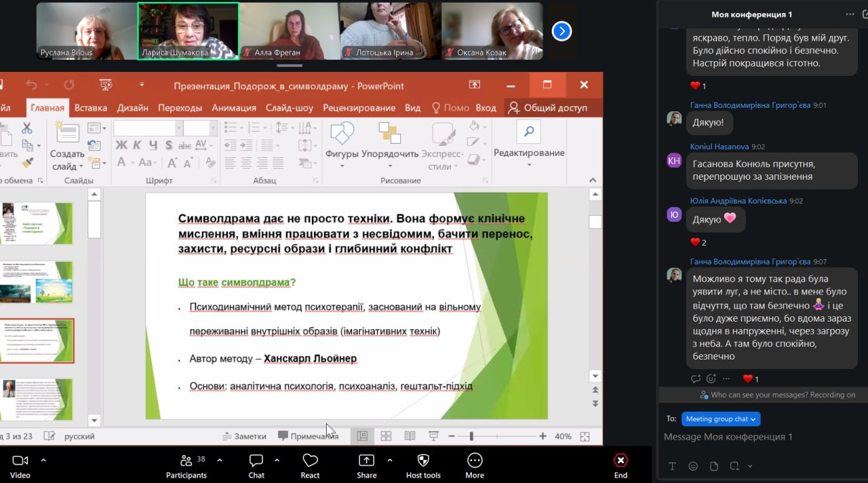Open Meeting group chat recipient dropdown
Screen dimensions: 868x483
point(721,419)
